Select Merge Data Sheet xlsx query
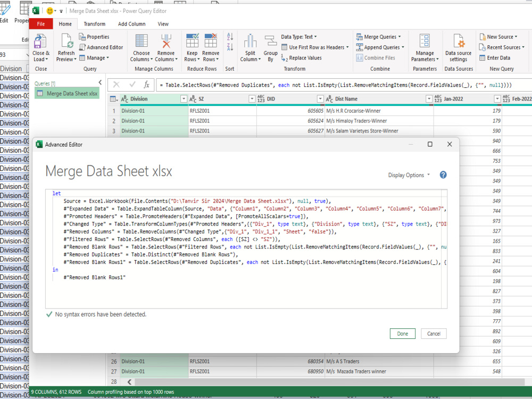 (x=67, y=93)
